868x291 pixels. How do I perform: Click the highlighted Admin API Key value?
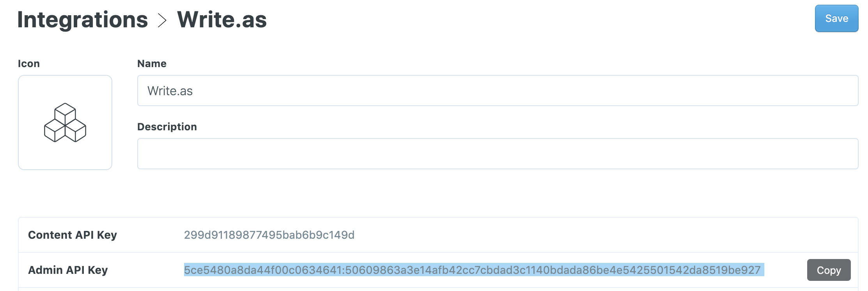point(472,270)
